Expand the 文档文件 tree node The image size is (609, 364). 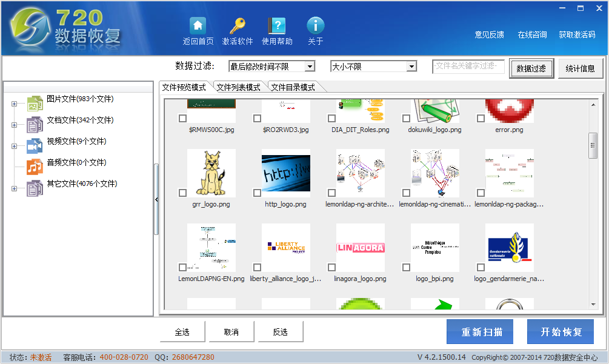(x=14, y=125)
